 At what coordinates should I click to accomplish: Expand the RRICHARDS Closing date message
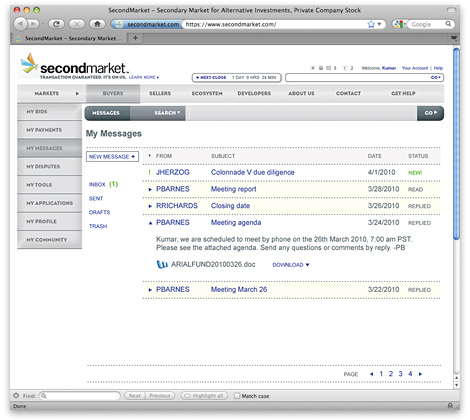pos(150,206)
